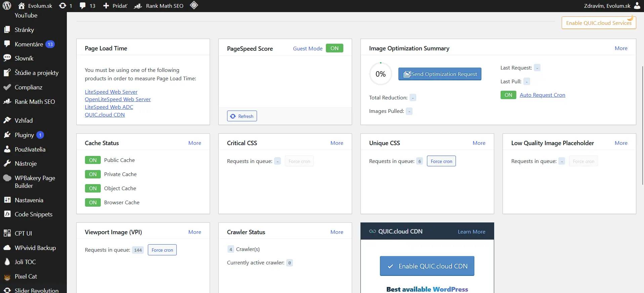Click the user avatar icon at top right

pyautogui.click(x=637, y=6)
